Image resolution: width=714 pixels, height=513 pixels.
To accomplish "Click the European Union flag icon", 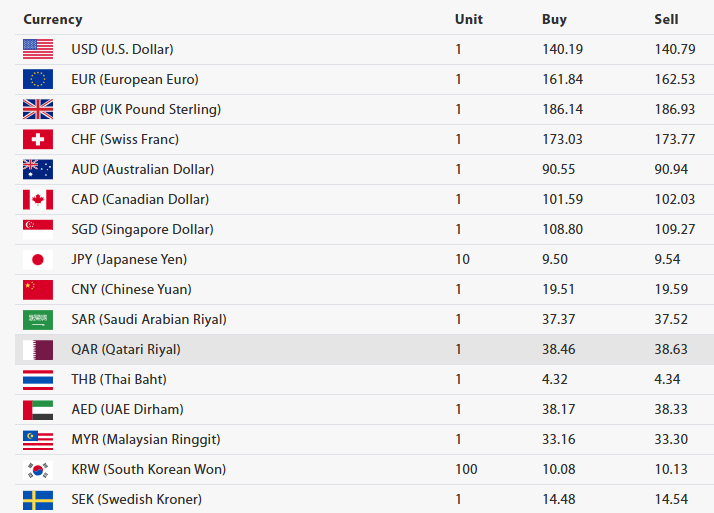I will pos(38,79).
